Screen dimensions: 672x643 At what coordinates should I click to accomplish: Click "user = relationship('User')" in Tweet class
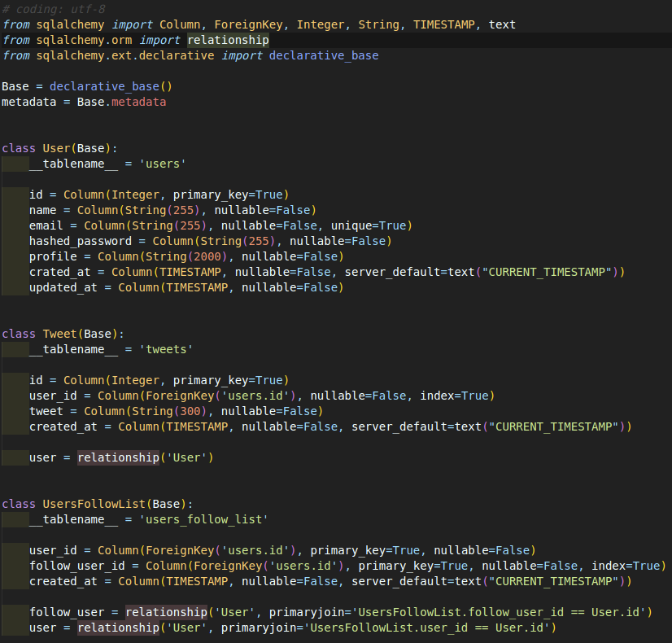tap(121, 457)
